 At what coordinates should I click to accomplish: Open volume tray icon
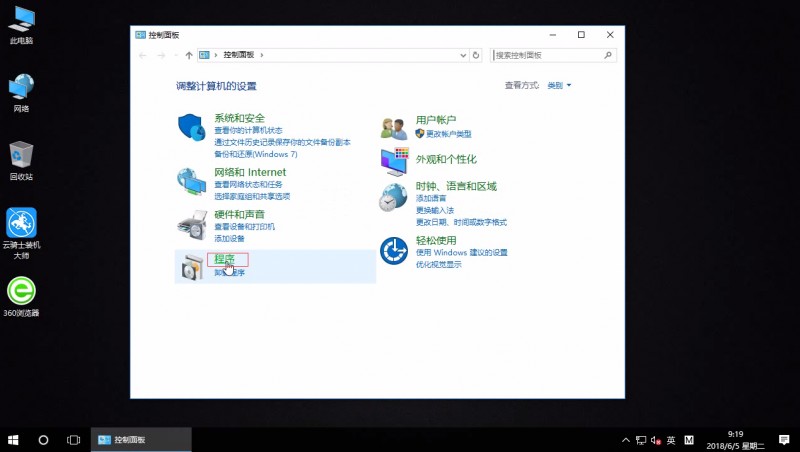(x=656, y=440)
